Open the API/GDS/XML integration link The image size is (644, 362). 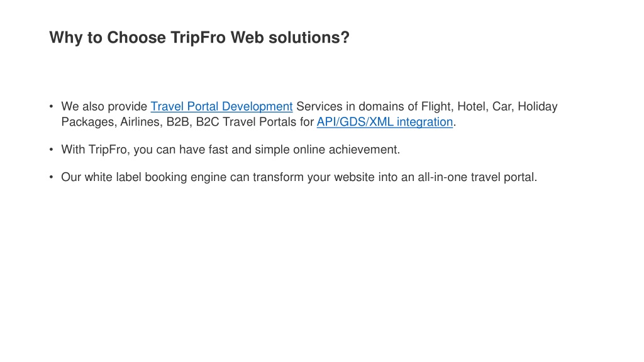point(385,123)
